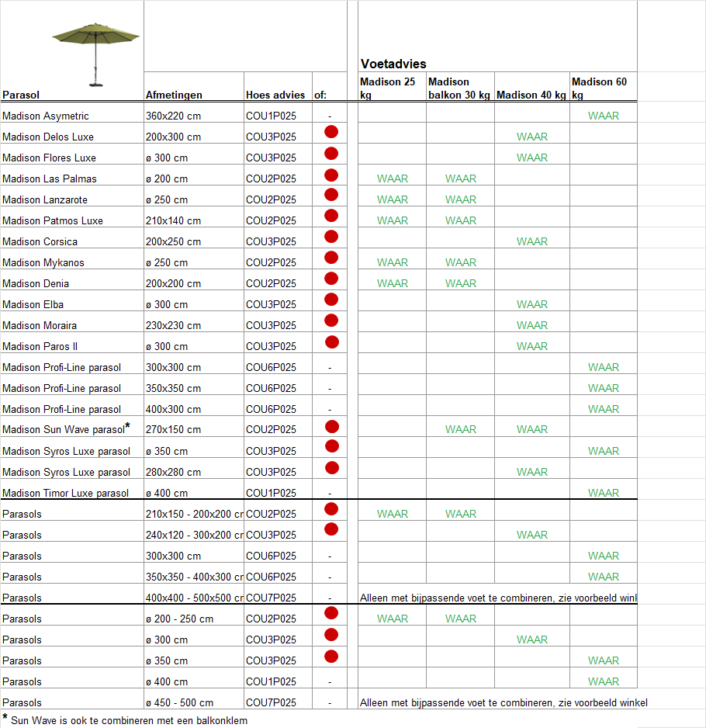This screenshot has height=728, width=706.
Task: Click the green parasol picture
Action: (95, 55)
